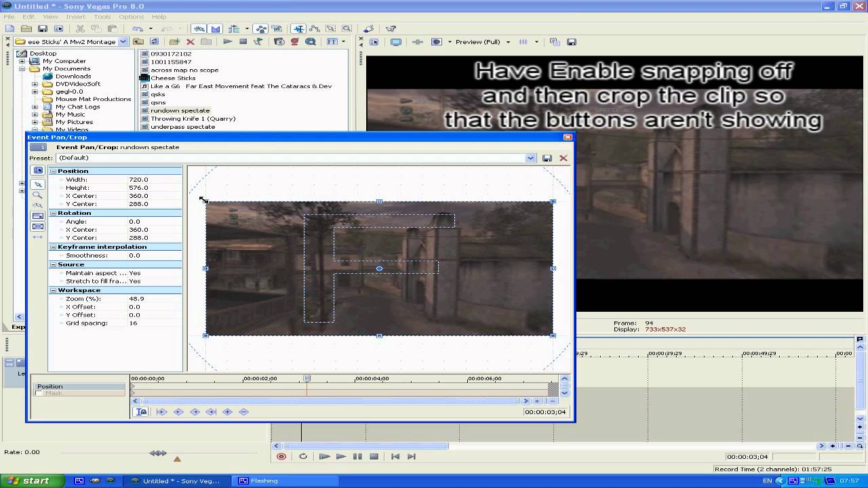Click the Undo arrow in the toolbar
The image size is (868, 488).
click(x=137, y=28)
